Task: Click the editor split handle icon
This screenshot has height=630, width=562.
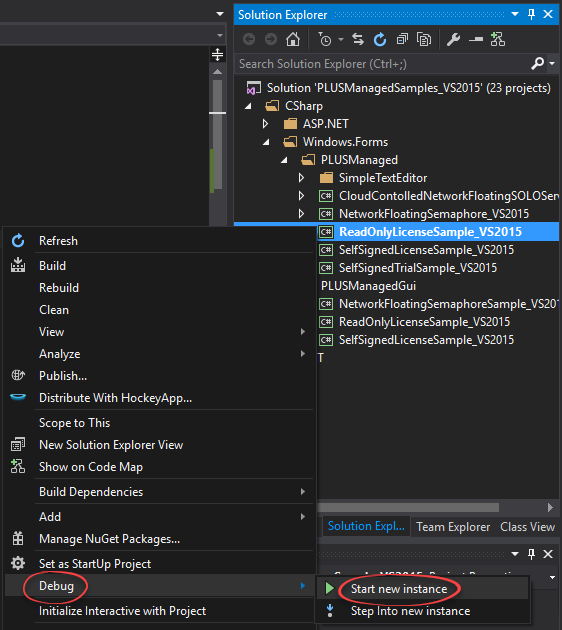Action: 217,54
